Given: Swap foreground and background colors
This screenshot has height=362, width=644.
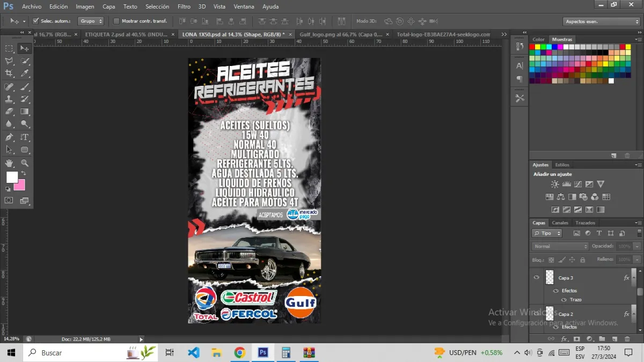Looking at the screenshot, I should (x=23, y=173).
